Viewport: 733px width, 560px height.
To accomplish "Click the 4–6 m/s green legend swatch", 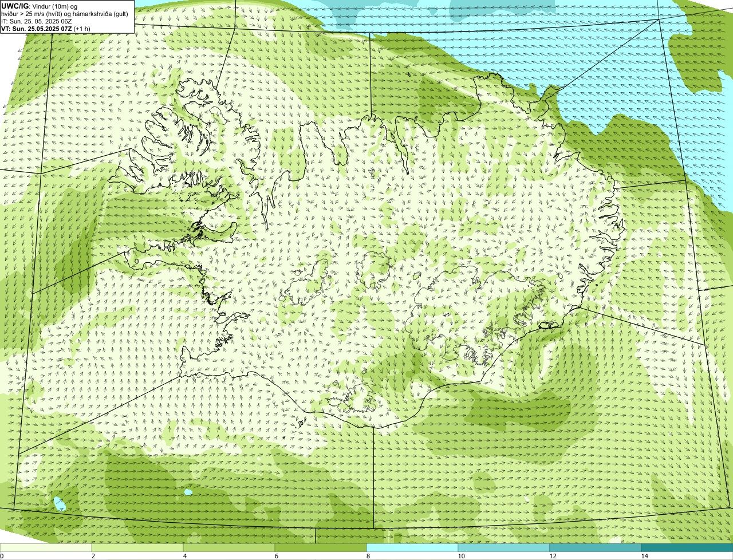I will [229, 547].
